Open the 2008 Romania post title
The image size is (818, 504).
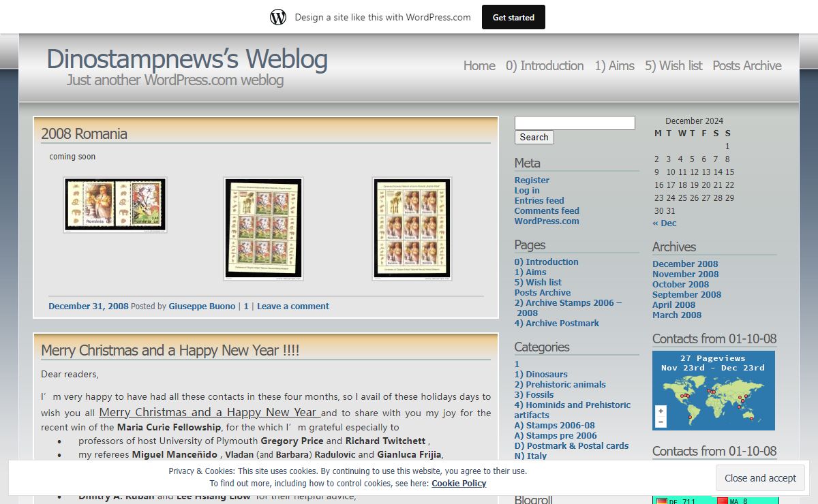click(x=84, y=133)
